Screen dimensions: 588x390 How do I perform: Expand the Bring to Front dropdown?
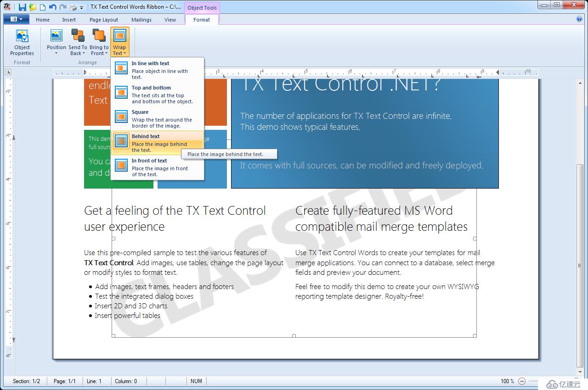pyautogui.click(x=99, y=42)
